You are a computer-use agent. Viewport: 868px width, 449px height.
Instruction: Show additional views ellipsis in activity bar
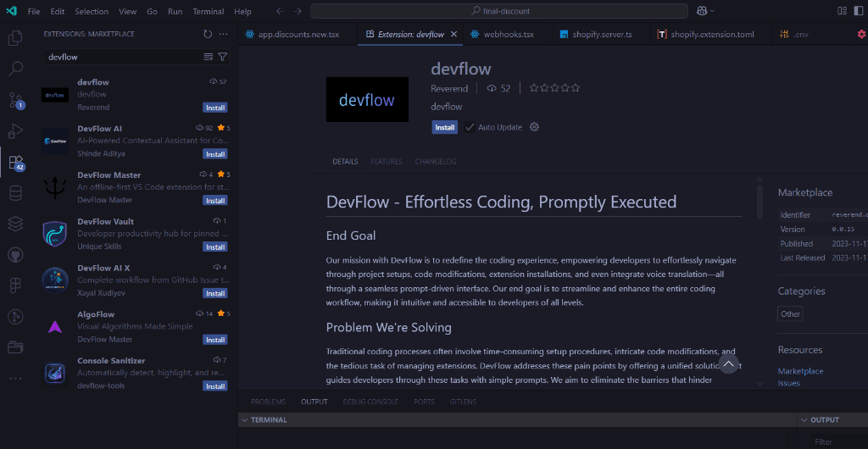tap(15, 378)
